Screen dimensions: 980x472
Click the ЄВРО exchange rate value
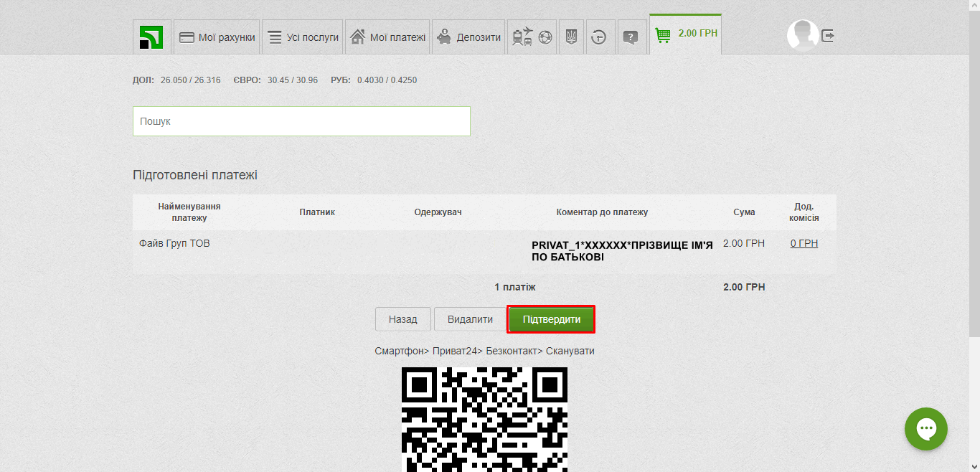coord(293,80)
